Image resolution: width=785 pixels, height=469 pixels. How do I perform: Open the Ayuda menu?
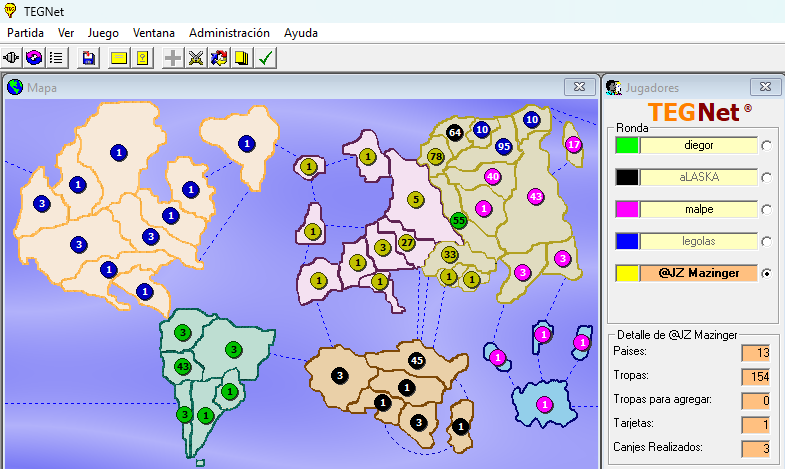pyautogui.click(x=301, y=33)
